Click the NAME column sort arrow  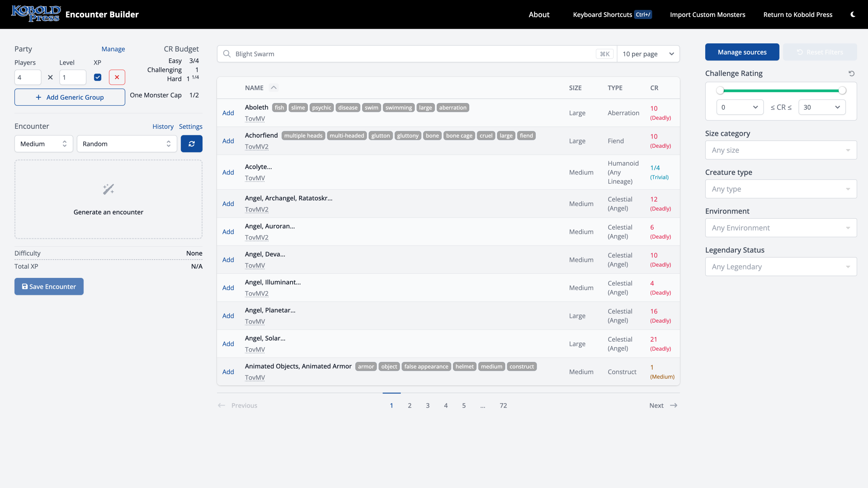(274, 88)
